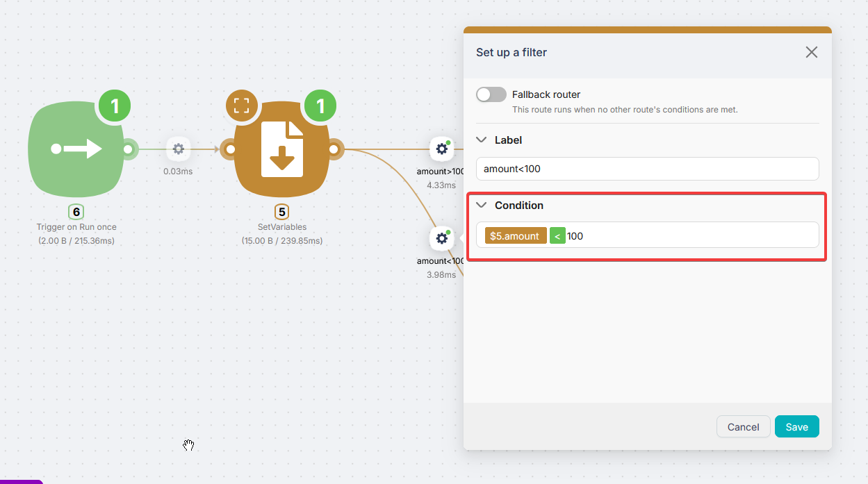The height and width of the screenshot is (484, 868).
Task: Select the $5.amount variable tag
Action: click(515, 236)
